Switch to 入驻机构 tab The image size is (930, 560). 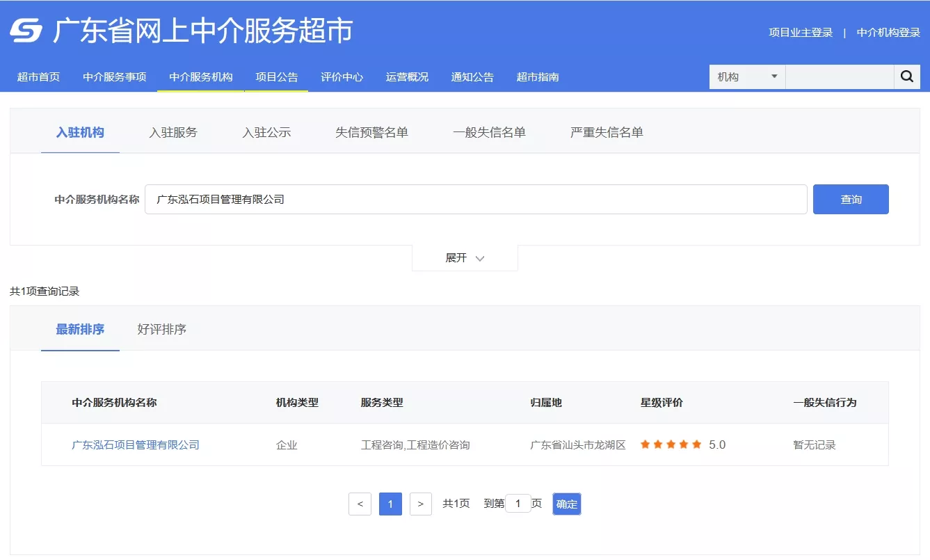[x=80, y=132]
